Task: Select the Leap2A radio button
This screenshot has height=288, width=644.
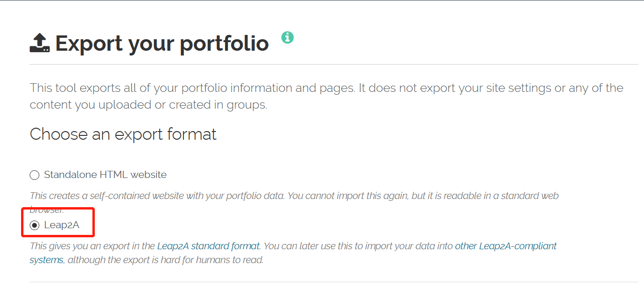Action: coord(34,225)
